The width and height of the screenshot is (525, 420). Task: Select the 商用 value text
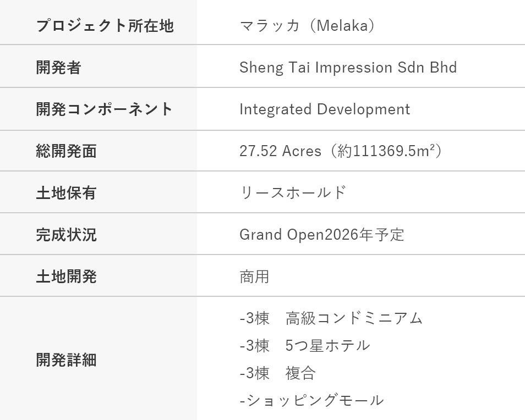[254, 277]
